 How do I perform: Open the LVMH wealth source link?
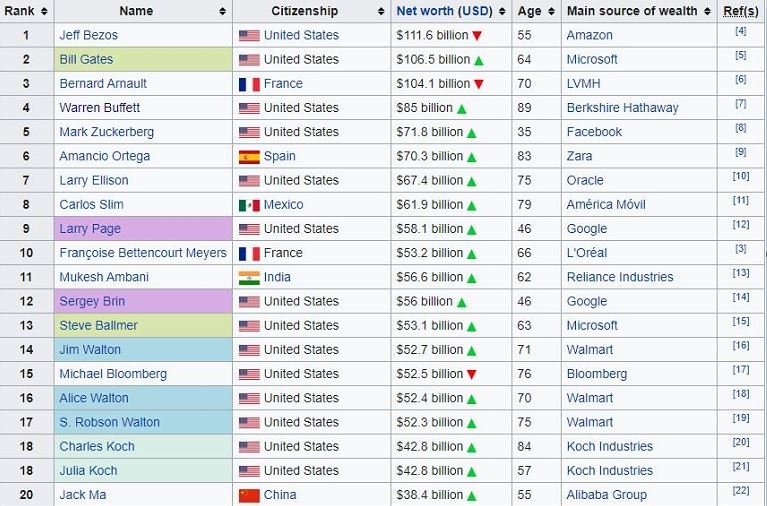584,84
